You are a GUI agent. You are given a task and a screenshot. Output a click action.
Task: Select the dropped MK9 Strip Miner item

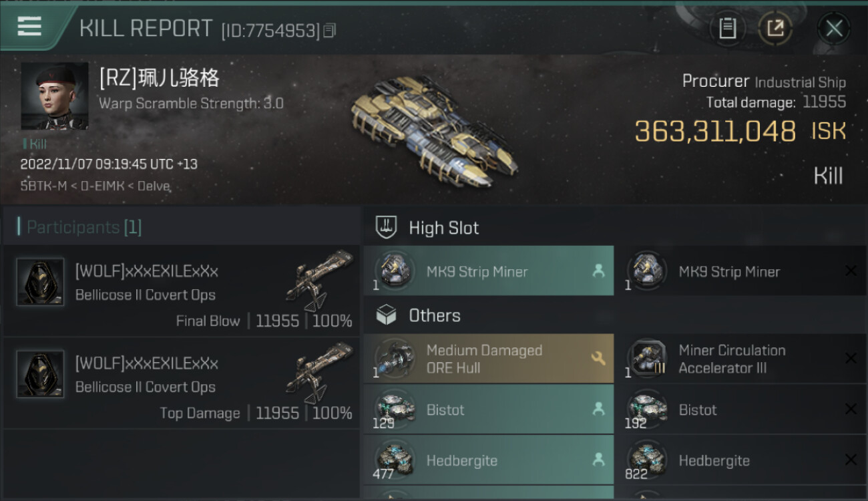click(x=489, y=271)
